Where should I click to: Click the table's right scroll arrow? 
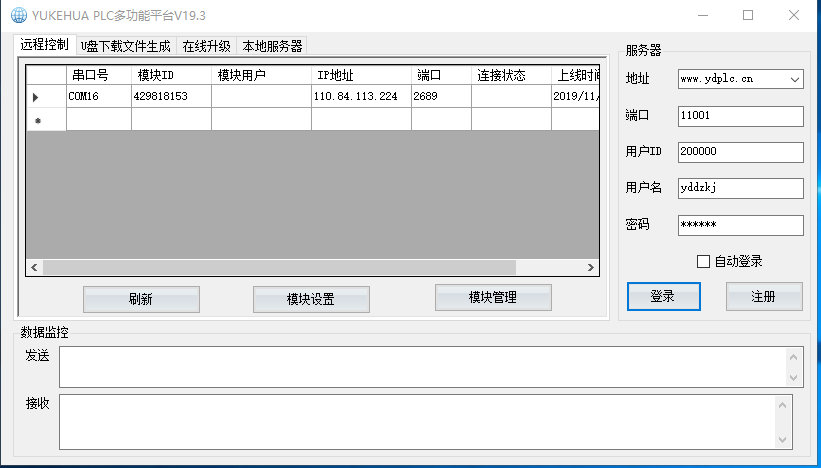coord(591,268)
